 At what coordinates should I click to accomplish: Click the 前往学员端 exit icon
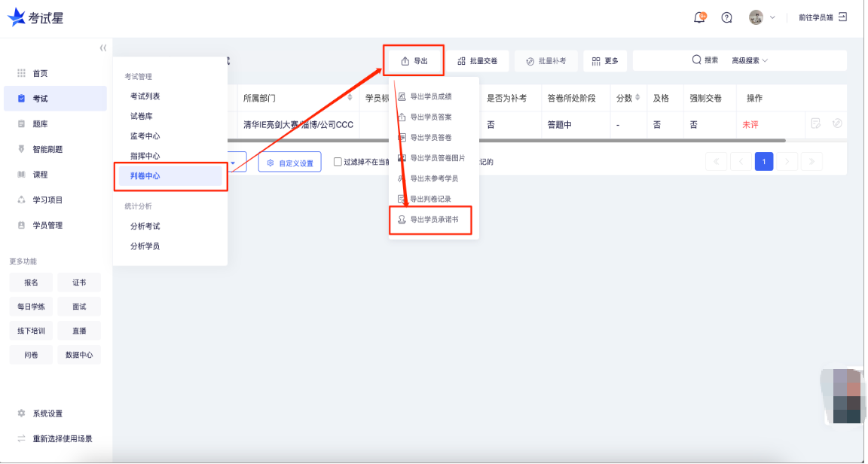coord(842,17)
